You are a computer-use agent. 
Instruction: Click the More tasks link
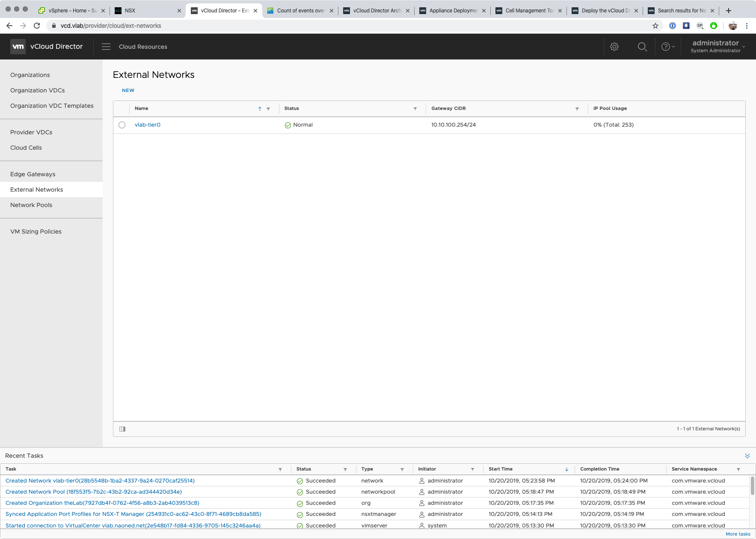click(x=738, y=534)
